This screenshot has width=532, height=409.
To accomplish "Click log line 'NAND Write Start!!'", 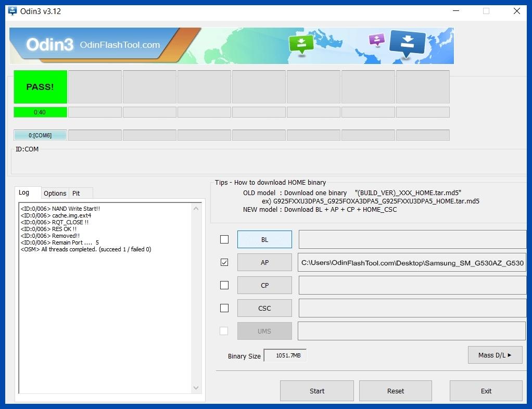I will point(60,209).
